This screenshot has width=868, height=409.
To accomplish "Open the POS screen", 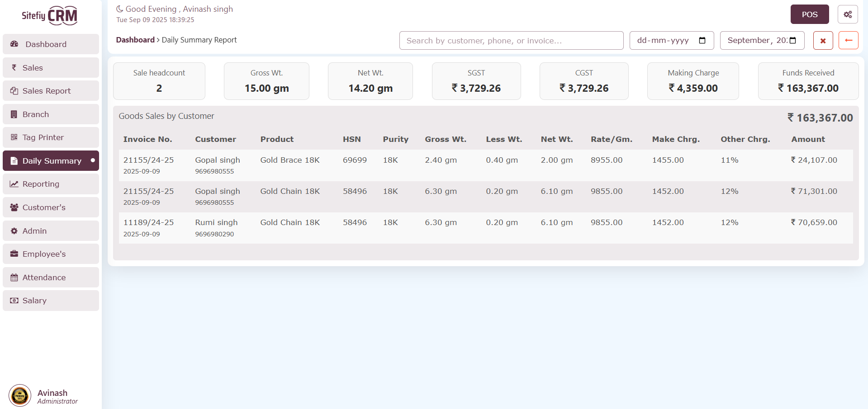I will coord(809,14).
